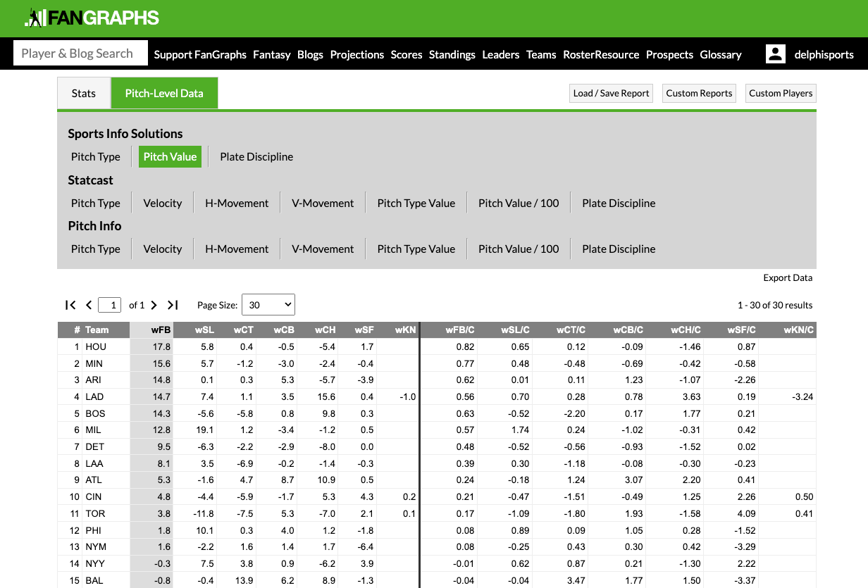
Task: Click LAD team row cell
Action: pos(95,396)
